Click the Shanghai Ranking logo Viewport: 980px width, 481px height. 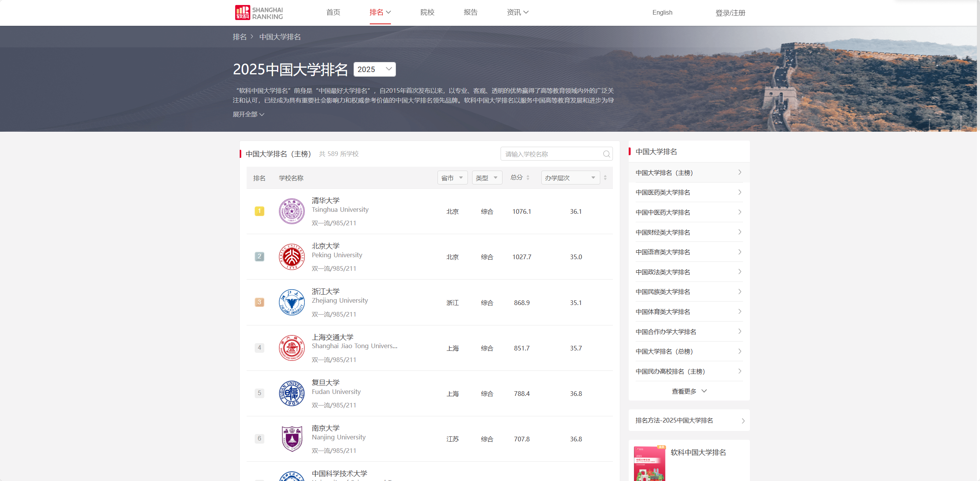click(259, 13)
